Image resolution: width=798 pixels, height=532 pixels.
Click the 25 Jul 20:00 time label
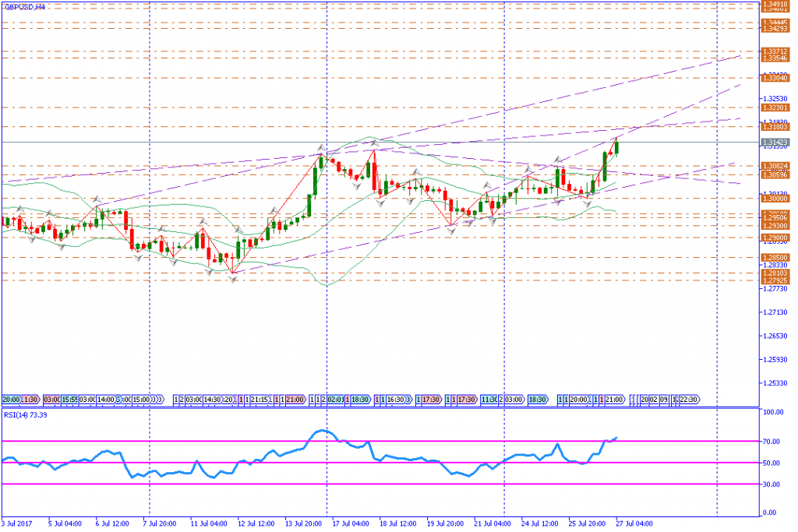588,524
